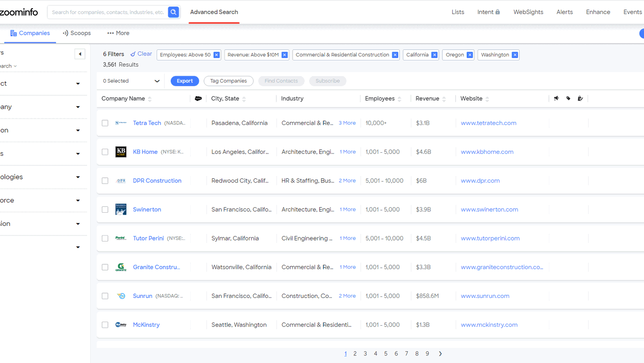
Task: Click the broom icon to clear filters
Action: pos(133,54)
